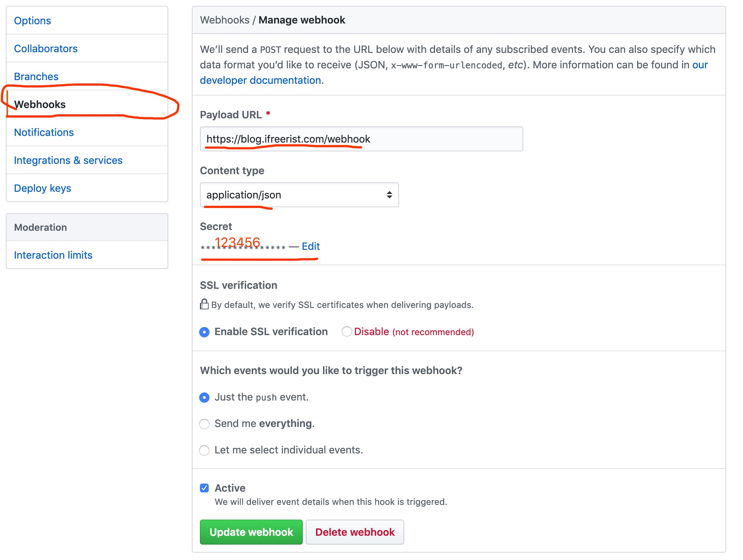
Task: Choose Send me everything option
Action: [x=204, y=424]
